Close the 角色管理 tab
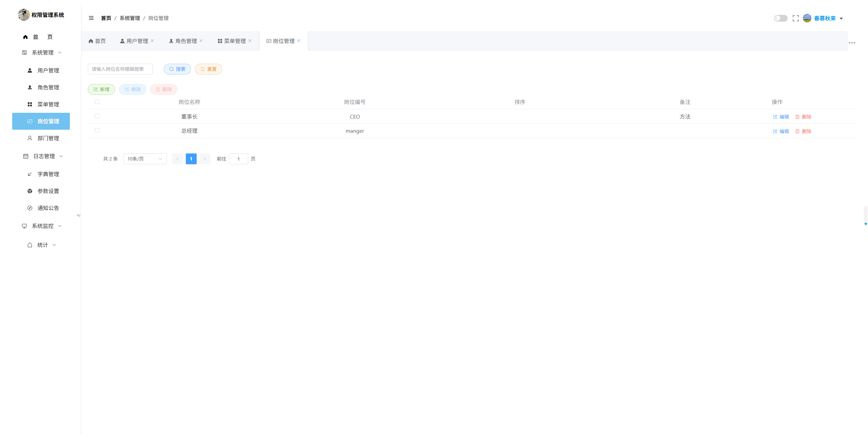 pyautogui.click(x=201, y=41)
